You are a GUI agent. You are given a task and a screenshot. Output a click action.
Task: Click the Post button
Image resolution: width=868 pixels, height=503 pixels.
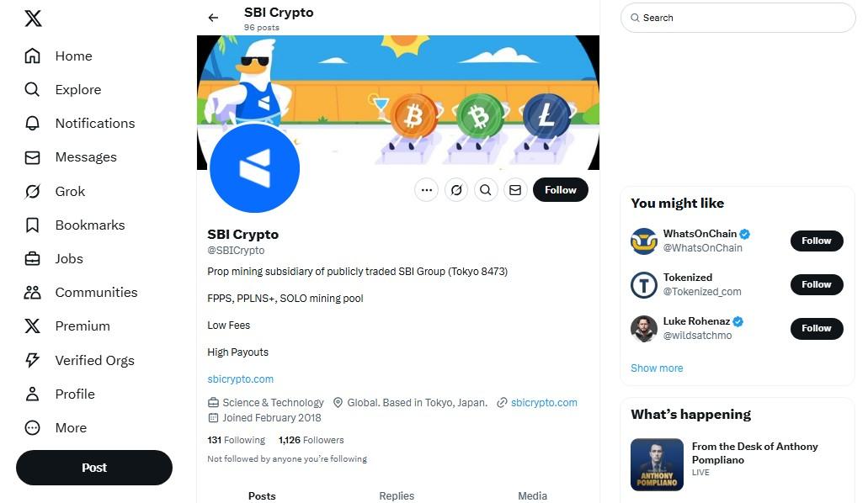click(x=94, y=468)
